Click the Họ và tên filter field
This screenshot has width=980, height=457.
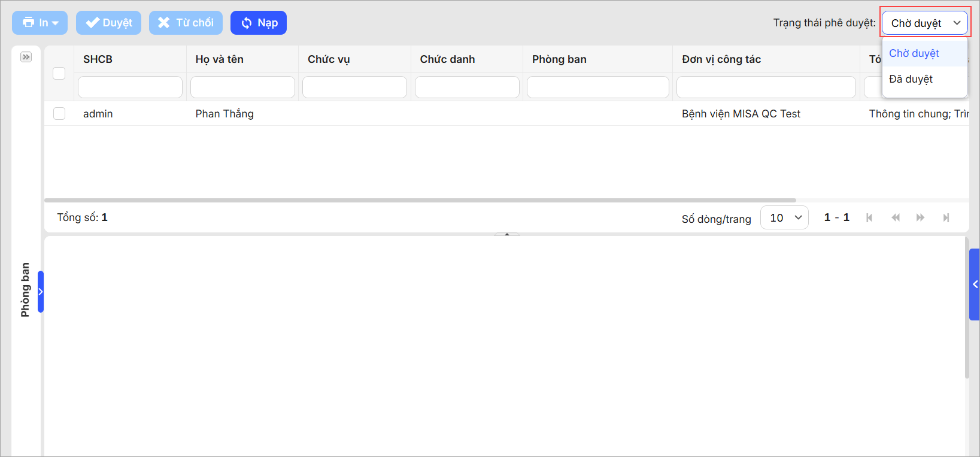pyautogui.click(x=242, y=87)
